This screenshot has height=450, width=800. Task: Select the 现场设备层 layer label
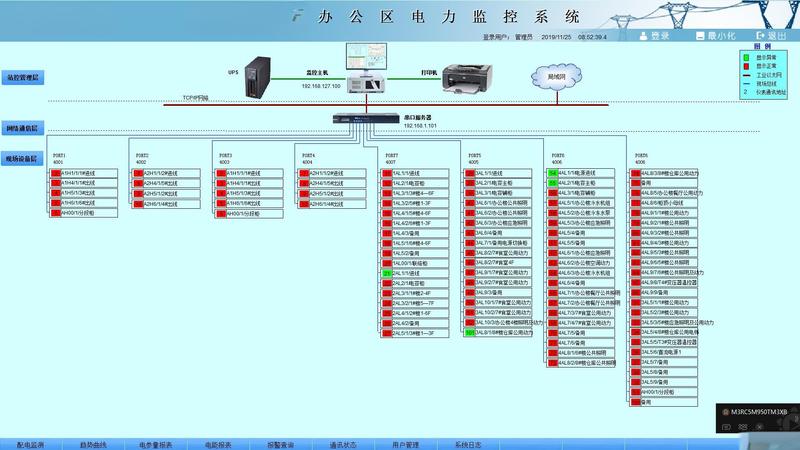click(22, 158)
